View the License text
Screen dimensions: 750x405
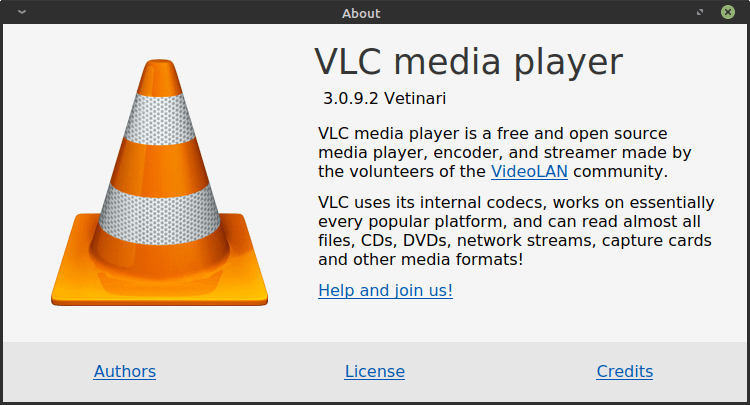[x=375, y=371]
